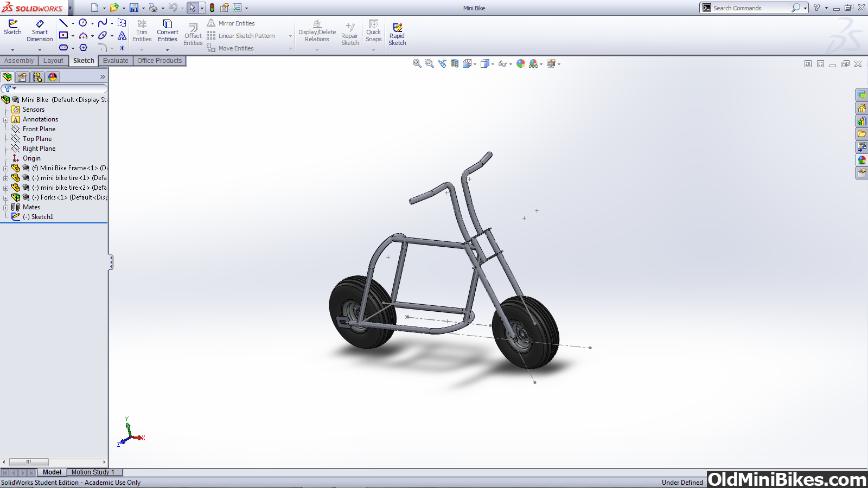Click the Zoom to Fit icon
This screenshot has width=868, height=488.
[417, 63]
